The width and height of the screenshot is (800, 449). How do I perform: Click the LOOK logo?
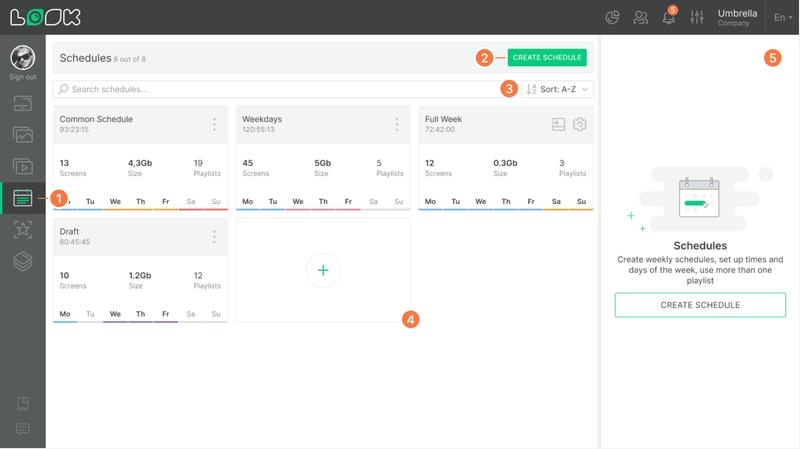(x=45, y=17)
